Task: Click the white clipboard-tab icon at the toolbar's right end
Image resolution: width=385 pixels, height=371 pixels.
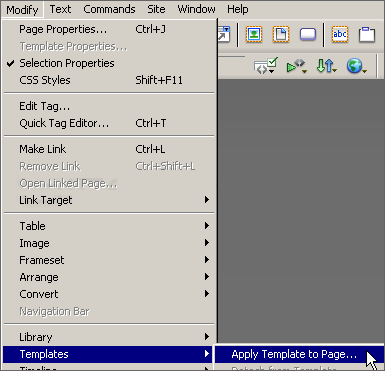Action: click(367, 34)
